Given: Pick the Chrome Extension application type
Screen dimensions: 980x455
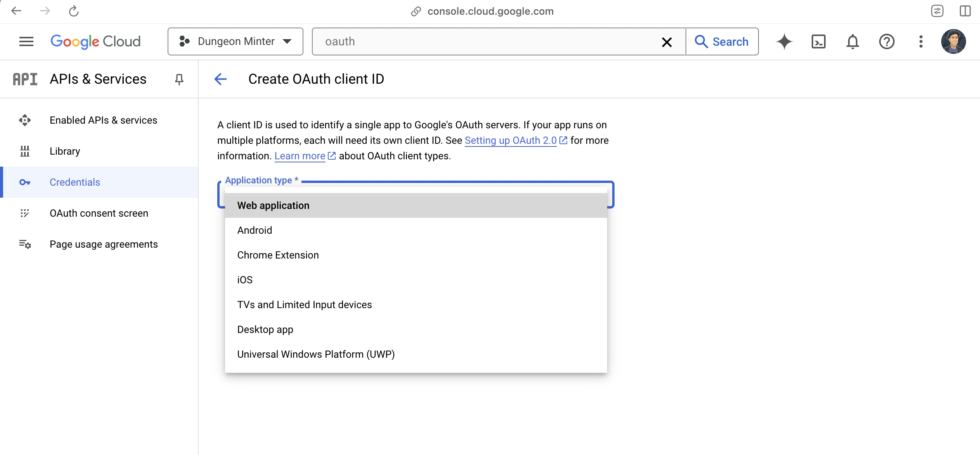Looking at the screenshot, I should [x=278, y=255].
